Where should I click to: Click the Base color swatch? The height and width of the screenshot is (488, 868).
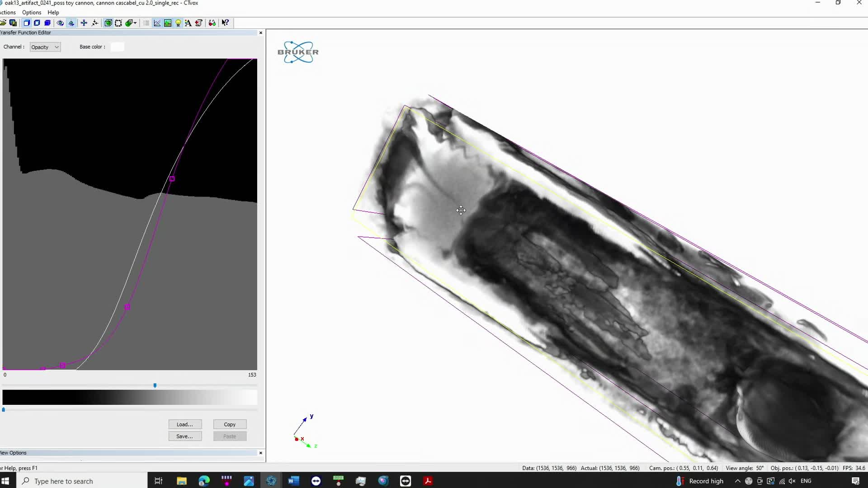click(117, 47)
